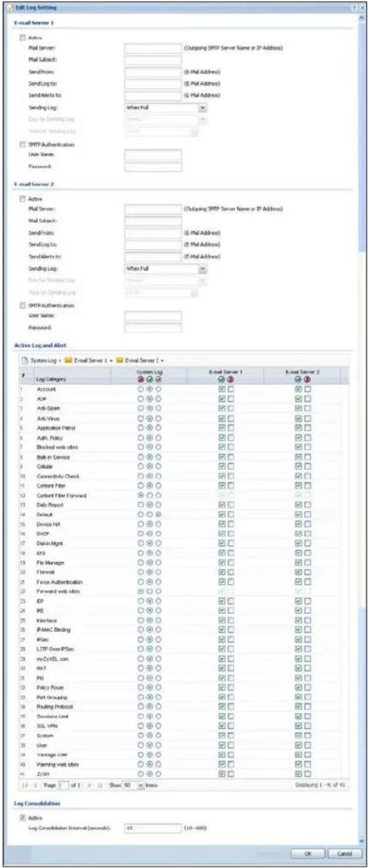This screenshot has height=868, width=368.
Task: Click E-mail Server 2 Send Alerts to field
Action: [x=153, y=256]
